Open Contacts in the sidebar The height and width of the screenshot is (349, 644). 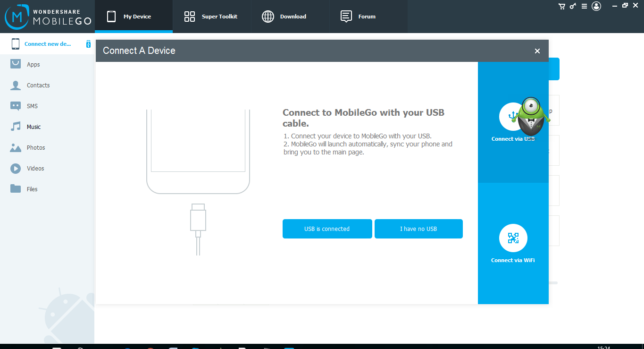tap(38, 85)
